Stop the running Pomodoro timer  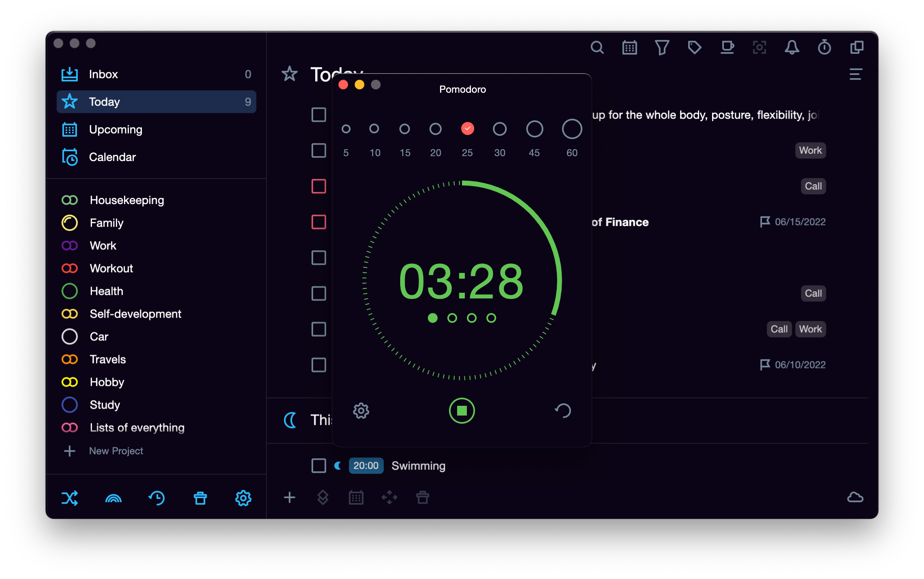coord(462,411)
